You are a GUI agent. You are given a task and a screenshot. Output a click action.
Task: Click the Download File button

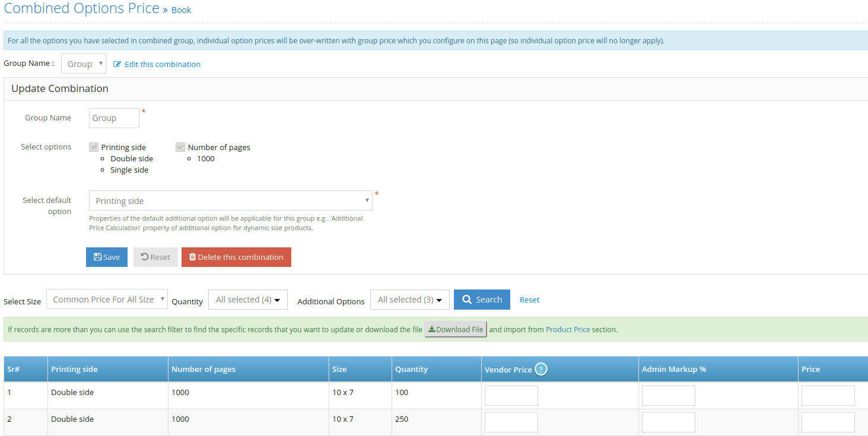tap(456, 329)
